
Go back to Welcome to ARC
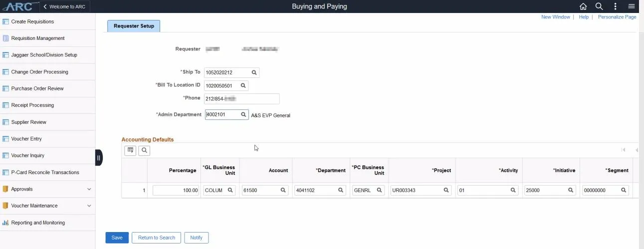(64, 6)
